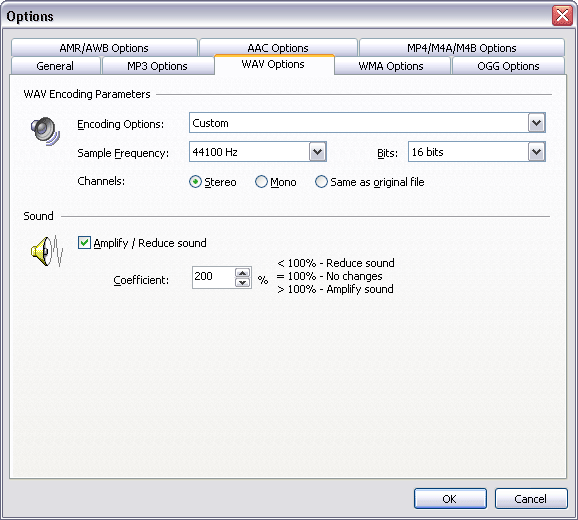Dismiss the dialog with Cancel
The height and width of the screenshot is (520, 578).
[x=531, y=499]
